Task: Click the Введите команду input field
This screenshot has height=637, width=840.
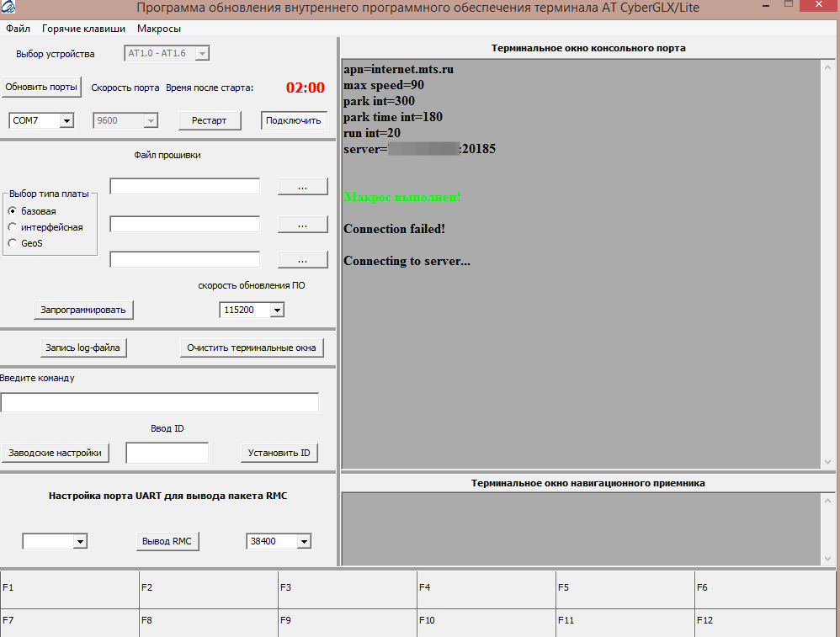Action: click(159, 402)
